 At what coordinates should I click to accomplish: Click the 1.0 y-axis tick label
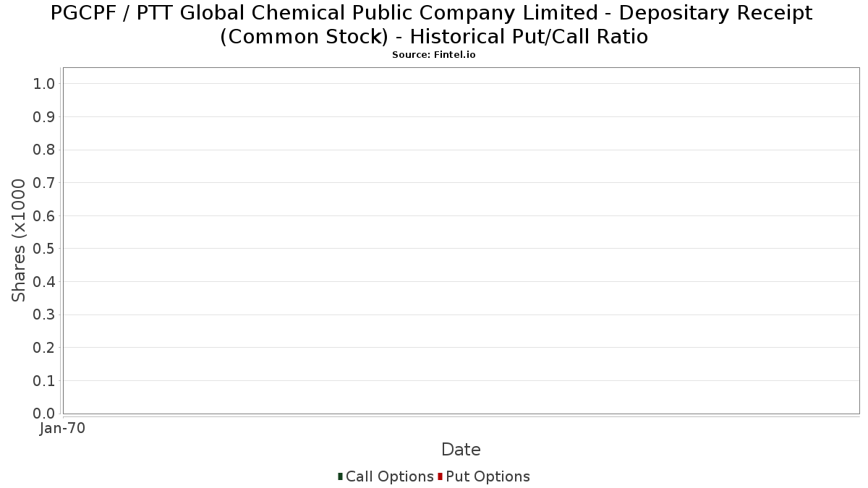44,84
